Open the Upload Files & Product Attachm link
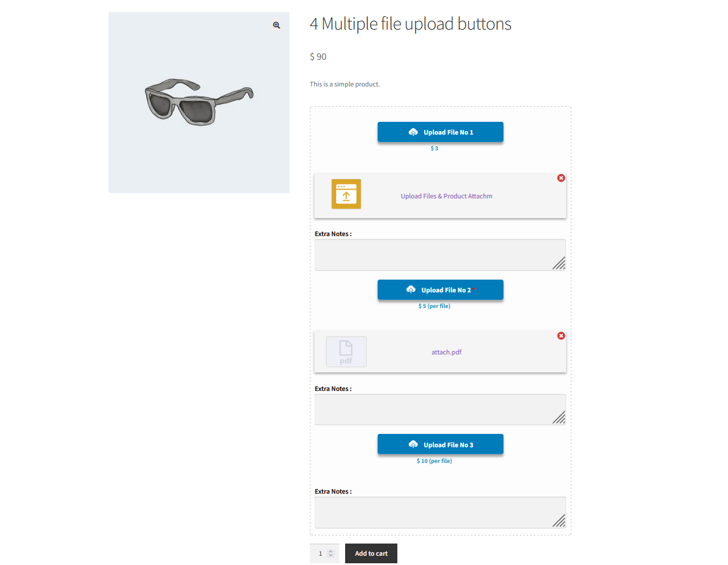Viewport: 728px width, 565px height. [x=446, y=196]
